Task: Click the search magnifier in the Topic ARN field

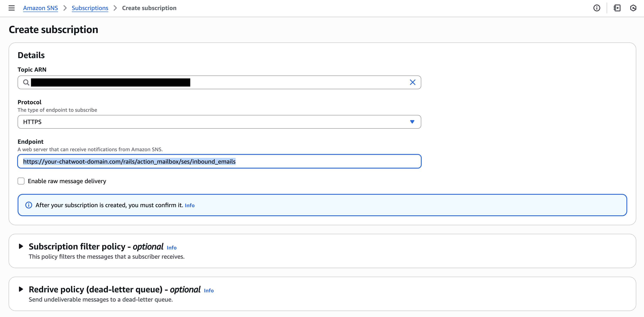Action: point(26,82)
